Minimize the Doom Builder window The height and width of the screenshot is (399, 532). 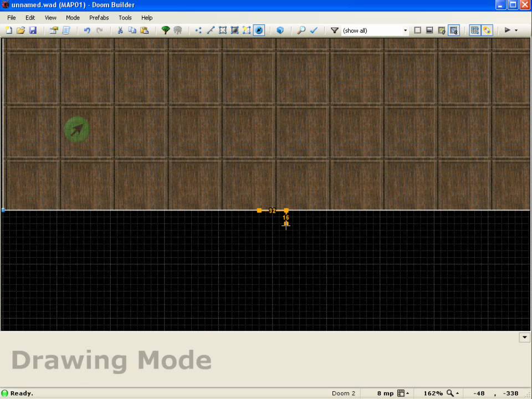click(x=501, y=5)
